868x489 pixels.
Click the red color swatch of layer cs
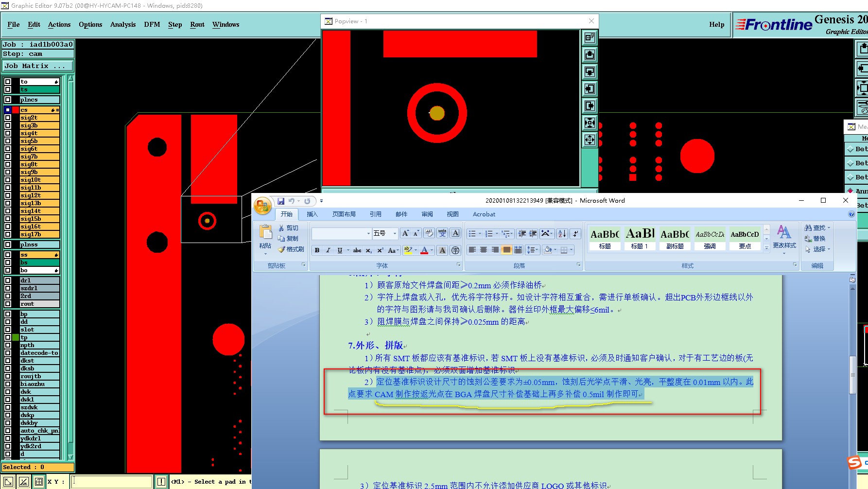click(16, 110)
